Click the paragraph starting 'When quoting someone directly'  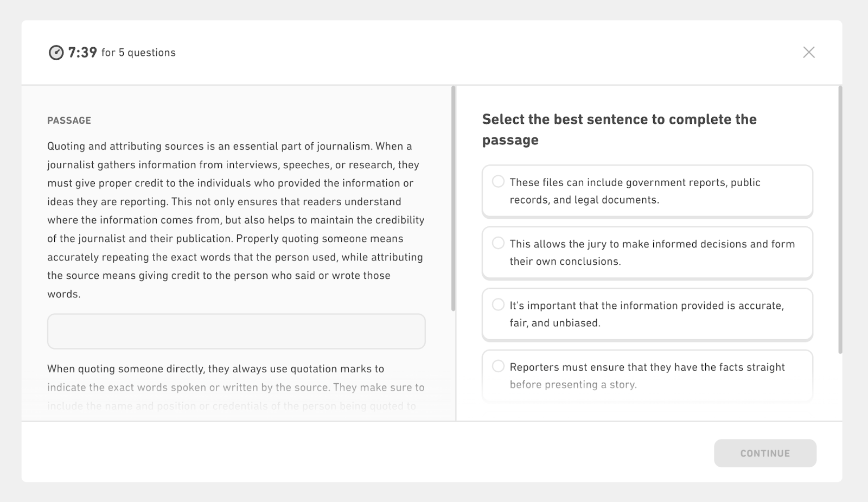(x=215, y=369)
